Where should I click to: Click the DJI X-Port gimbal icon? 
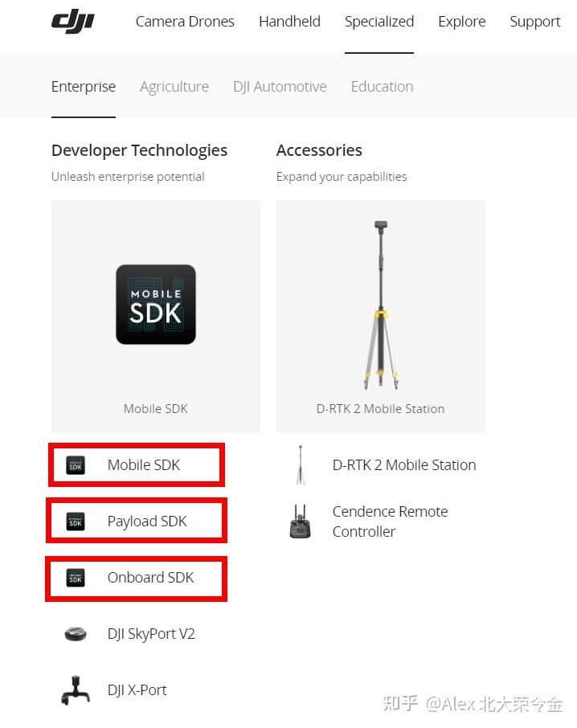click(x=76, y=690)
